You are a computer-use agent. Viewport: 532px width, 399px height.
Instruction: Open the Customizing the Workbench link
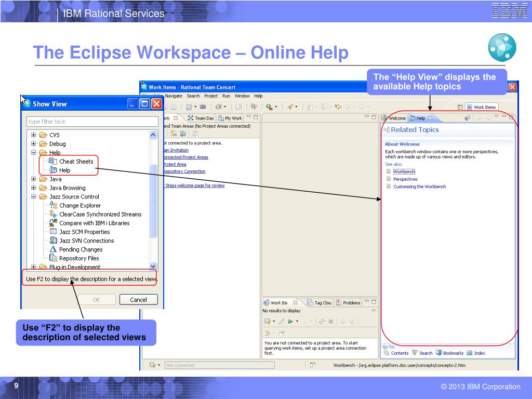pyautogui.click(x=420, y=187)
